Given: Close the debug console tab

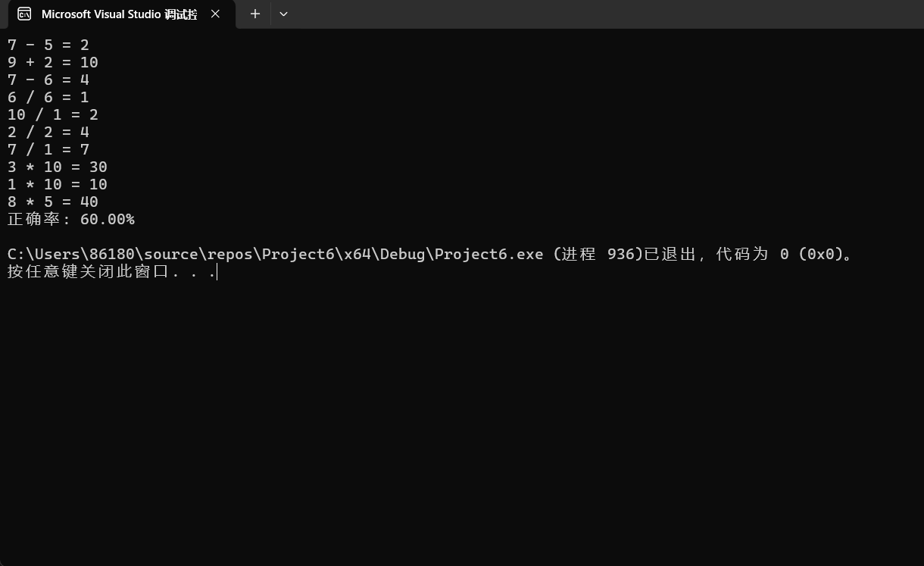Looking at the screenshot, I should click(x=215, y=14).
